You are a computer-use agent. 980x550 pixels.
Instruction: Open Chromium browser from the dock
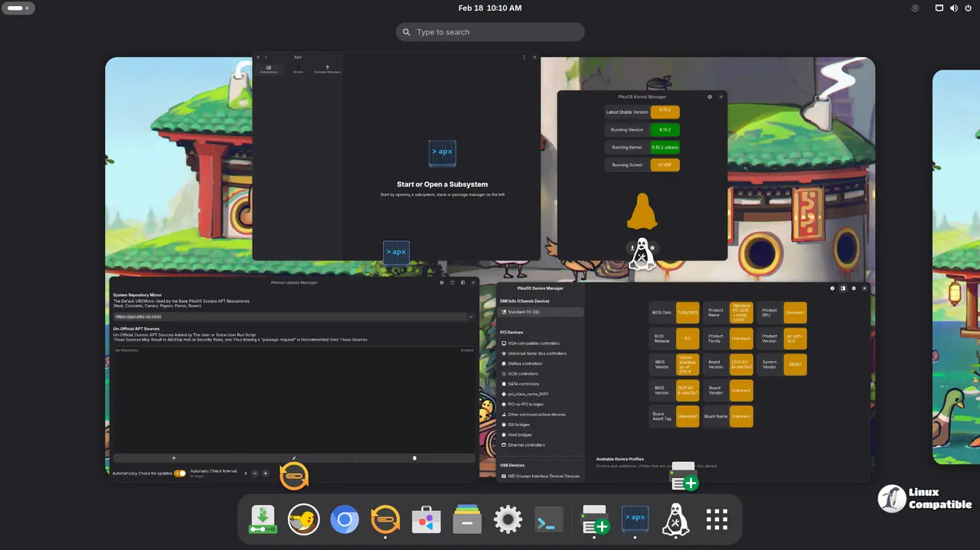(x=345, y=521)
